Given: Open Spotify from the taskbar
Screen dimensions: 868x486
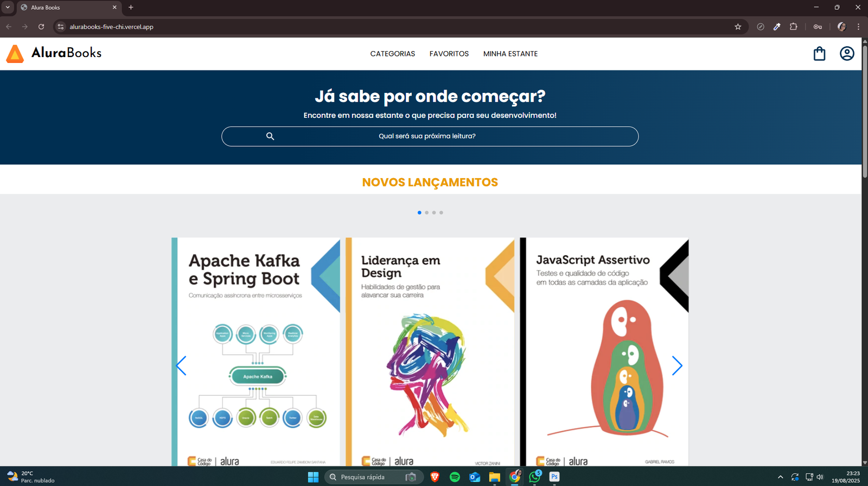Looking at the screenshot, I should [x=455, y=477].
